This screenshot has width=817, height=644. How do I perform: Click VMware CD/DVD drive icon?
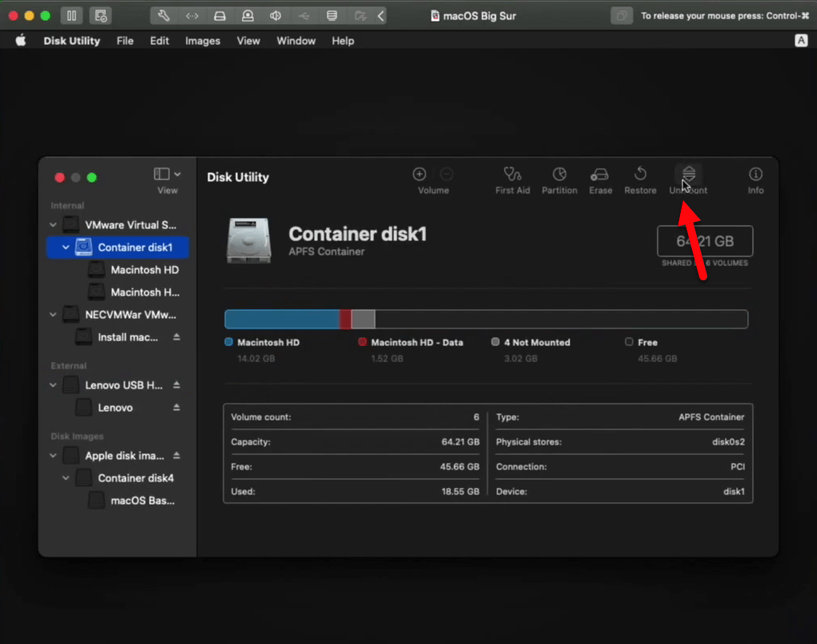point(248,16)
